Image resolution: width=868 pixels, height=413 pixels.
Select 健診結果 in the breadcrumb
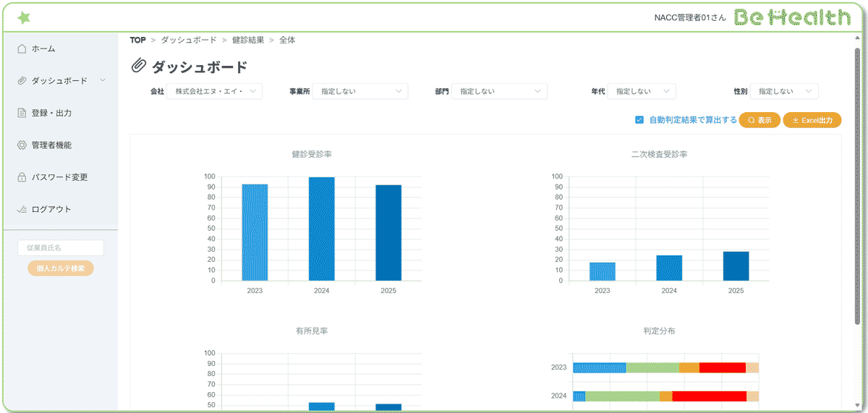pyautogui.click(x=248, y=40)
